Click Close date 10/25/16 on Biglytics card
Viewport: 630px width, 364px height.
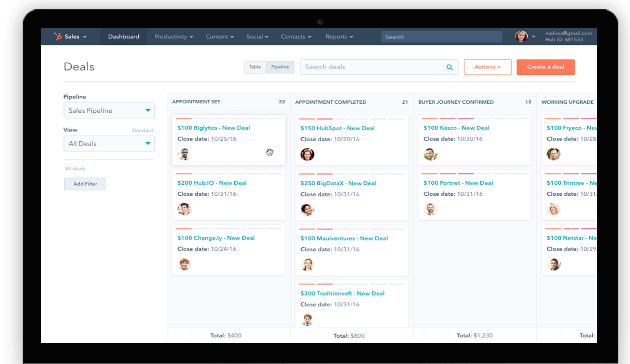(x=206, y=139)
